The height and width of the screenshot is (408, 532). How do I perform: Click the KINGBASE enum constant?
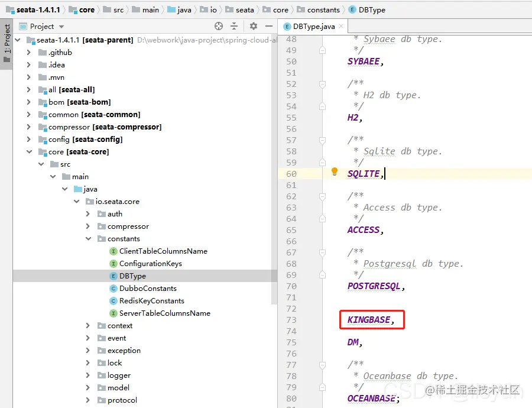369,320
